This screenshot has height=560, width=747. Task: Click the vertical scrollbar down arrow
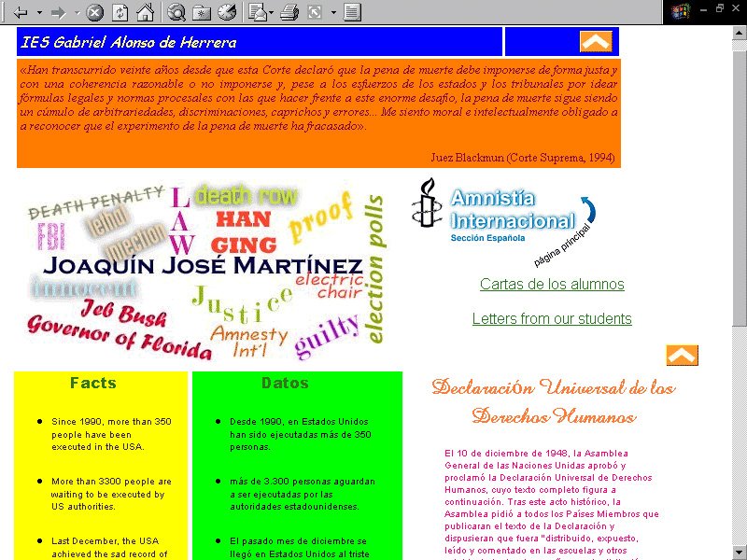pyautogui.click(x=740, y=553)
